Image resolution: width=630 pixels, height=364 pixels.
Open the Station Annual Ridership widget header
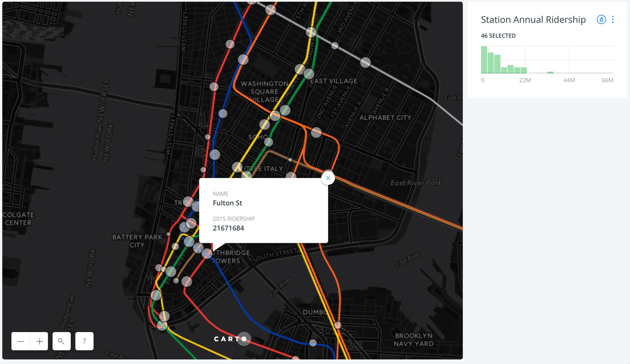pos(533,19)
